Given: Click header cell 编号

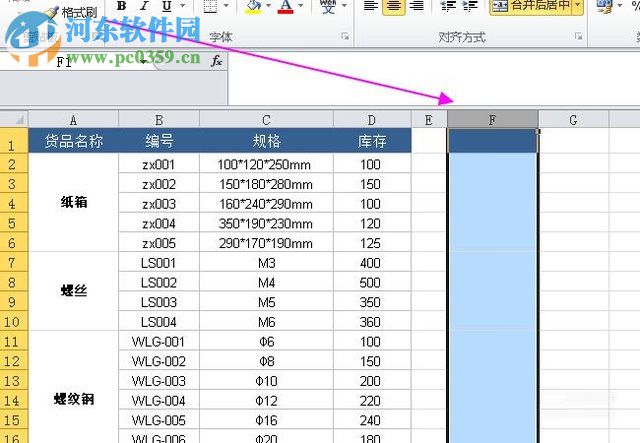Looking at the screenshot, I should click(x=159, y=141).
